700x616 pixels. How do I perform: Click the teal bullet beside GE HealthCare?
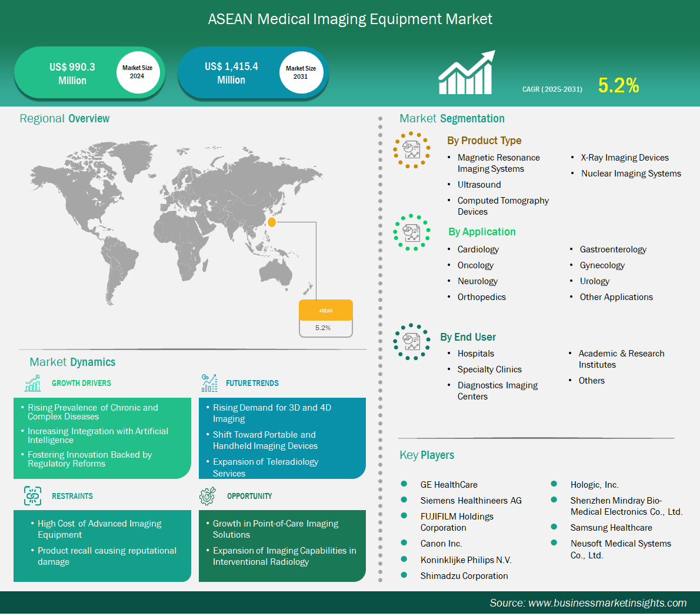[404, 484]
